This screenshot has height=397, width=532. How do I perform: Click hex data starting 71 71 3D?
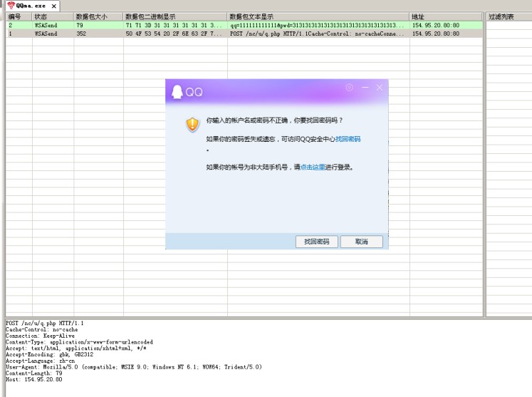[x=174, y=25]
